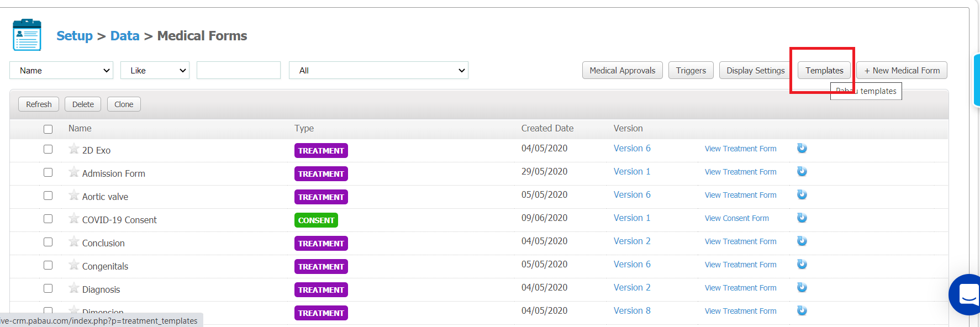
Task: Star the Congenitals form
Action: pyautogui.click(x=73, y=265)
